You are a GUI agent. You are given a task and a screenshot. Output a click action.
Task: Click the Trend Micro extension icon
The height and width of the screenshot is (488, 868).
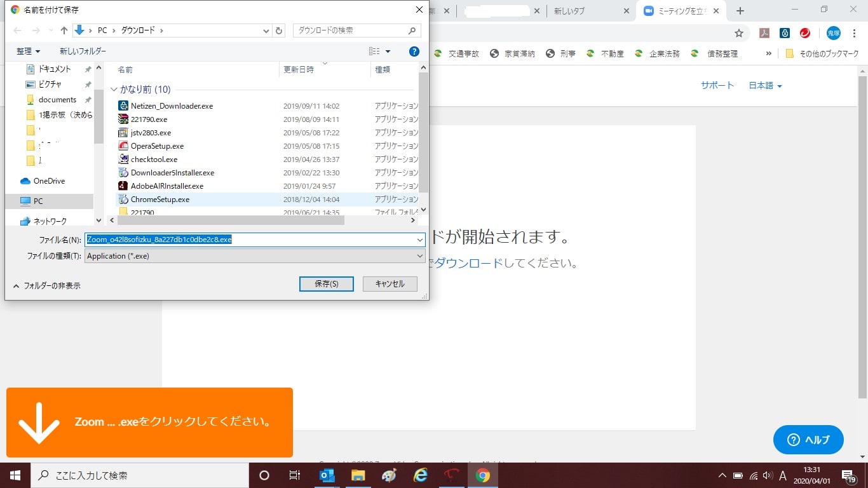(805, 33)
